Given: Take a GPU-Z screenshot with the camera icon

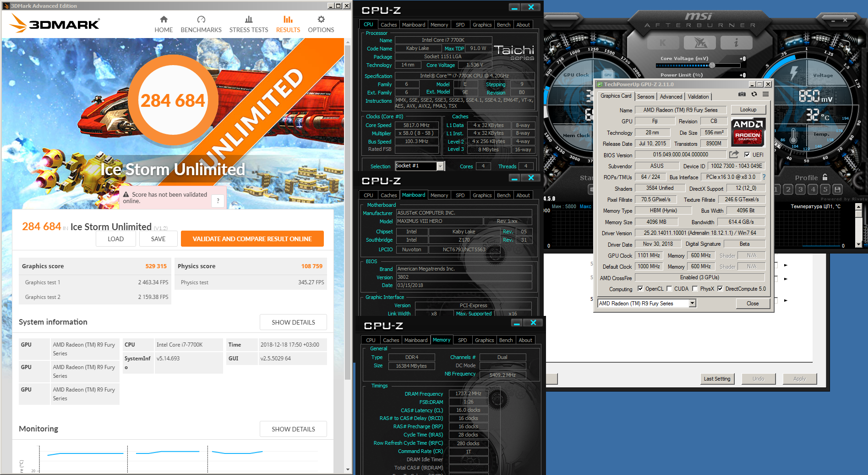Looking at the screenshot, I should click(742, 94).
